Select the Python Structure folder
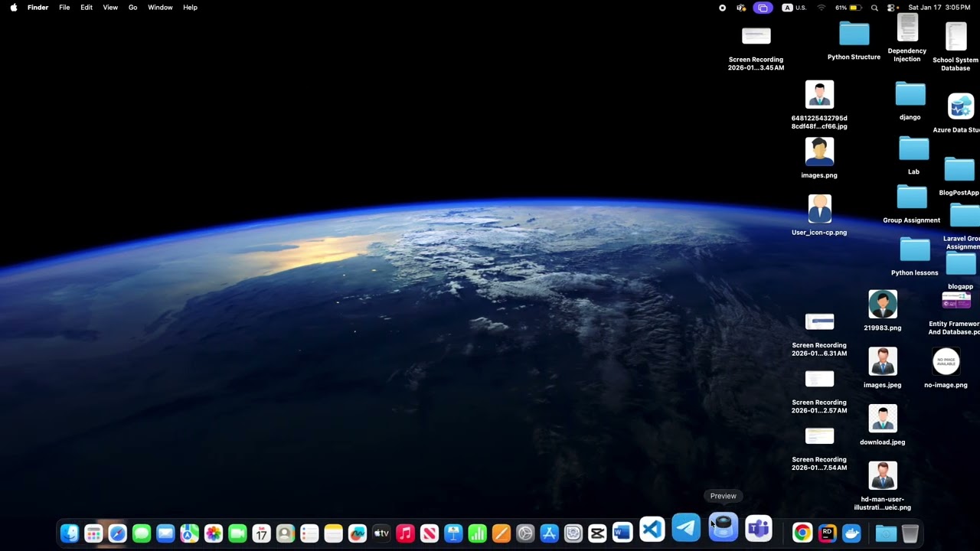The width and height of the screenshot is (980, 551). 854,41
